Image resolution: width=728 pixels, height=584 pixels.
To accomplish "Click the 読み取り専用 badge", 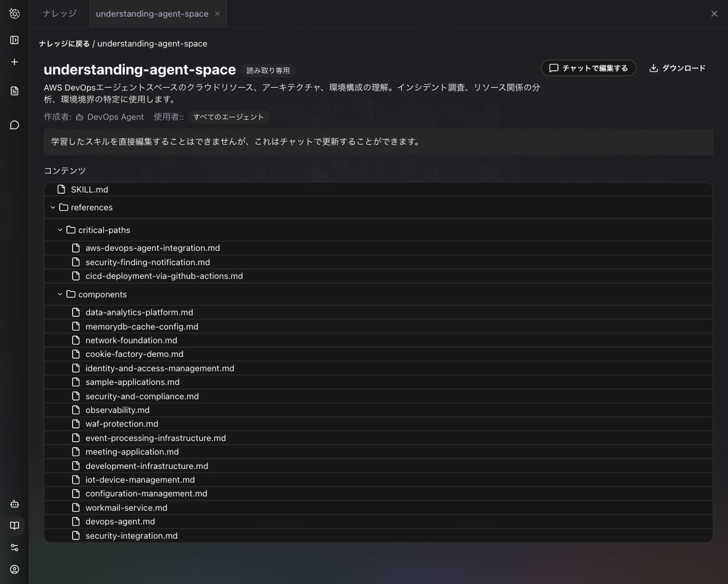I will [268, 70].
